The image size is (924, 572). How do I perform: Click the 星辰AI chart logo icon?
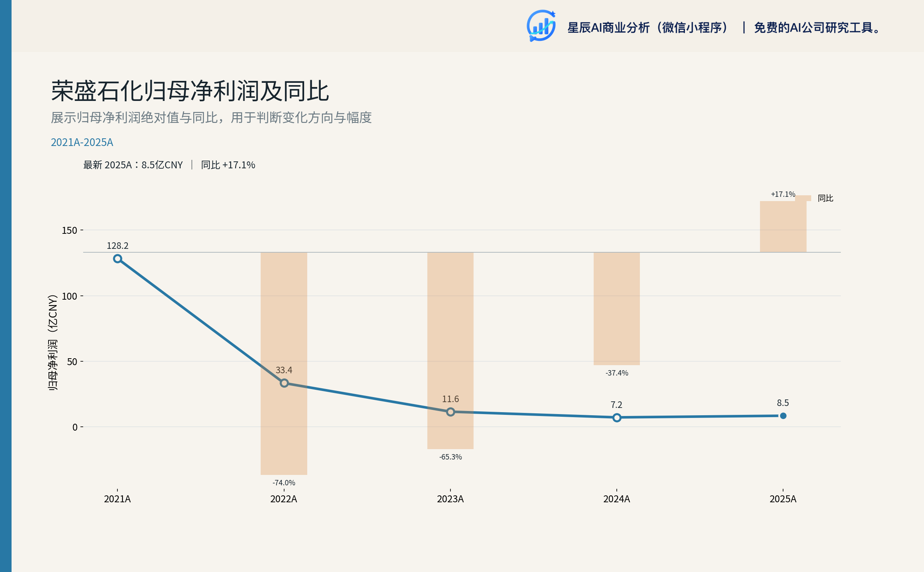[x=541, y=26]
